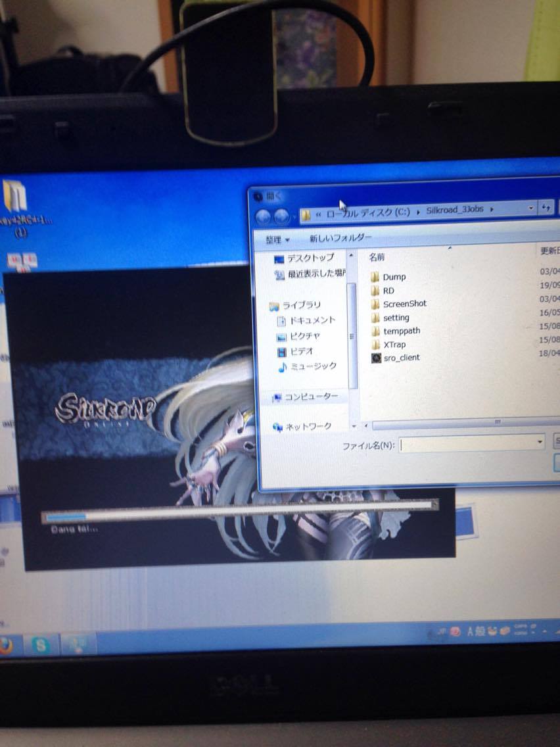Select the sro_client application file

click(x=396, y=358)
